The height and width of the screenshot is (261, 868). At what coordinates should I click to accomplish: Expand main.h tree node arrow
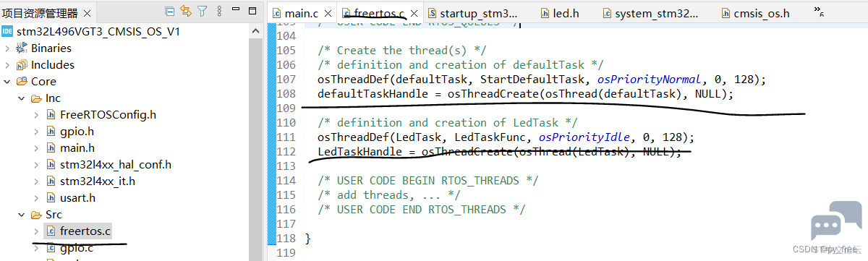point(36,147)
